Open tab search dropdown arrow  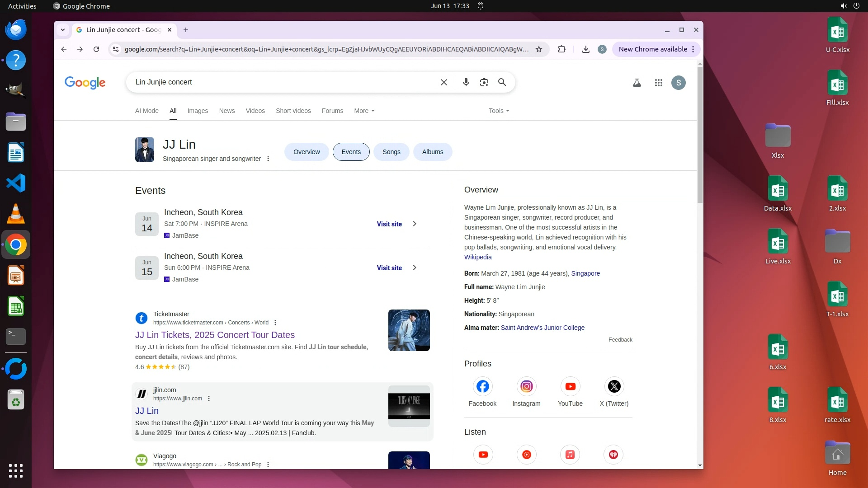63,30
